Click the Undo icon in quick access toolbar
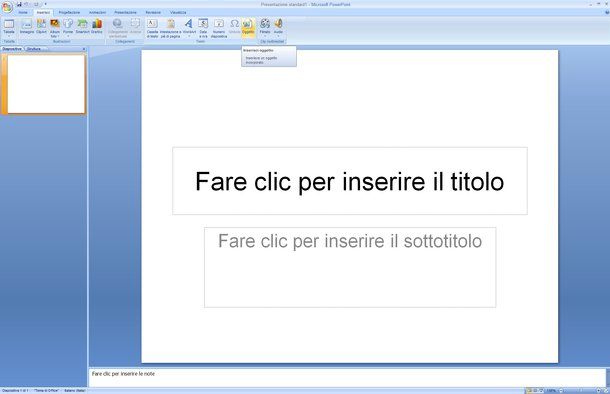 click(x=27, y=4)
